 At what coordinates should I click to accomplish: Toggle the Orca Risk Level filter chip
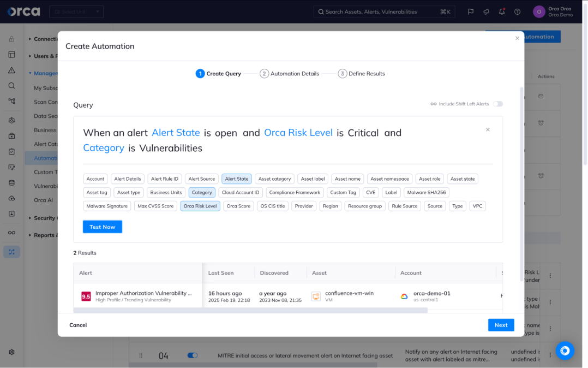[x=200, y=206]
